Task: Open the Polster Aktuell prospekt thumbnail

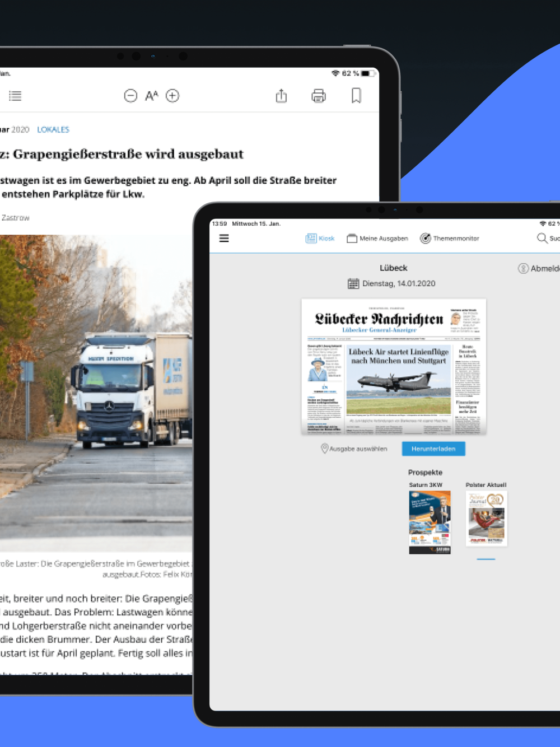Action: [x=486, y=518]
